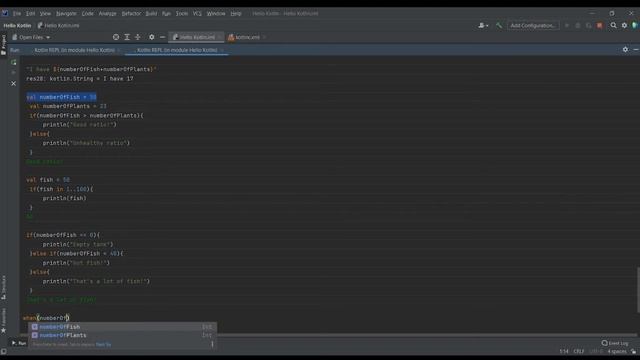The width and height of the screenshot is (640, 360).
Task: Toggle read-only lock icon in status bar
Action: [x=633, y=351]
